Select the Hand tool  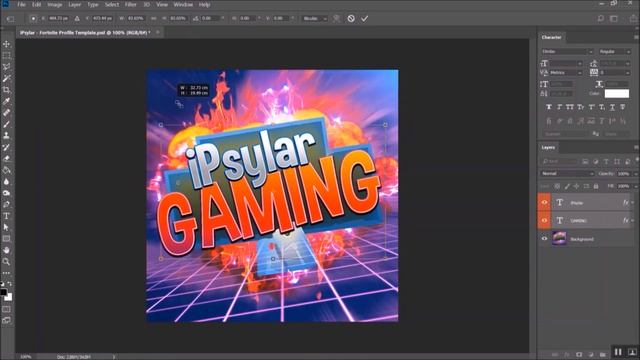pos(6,250)
